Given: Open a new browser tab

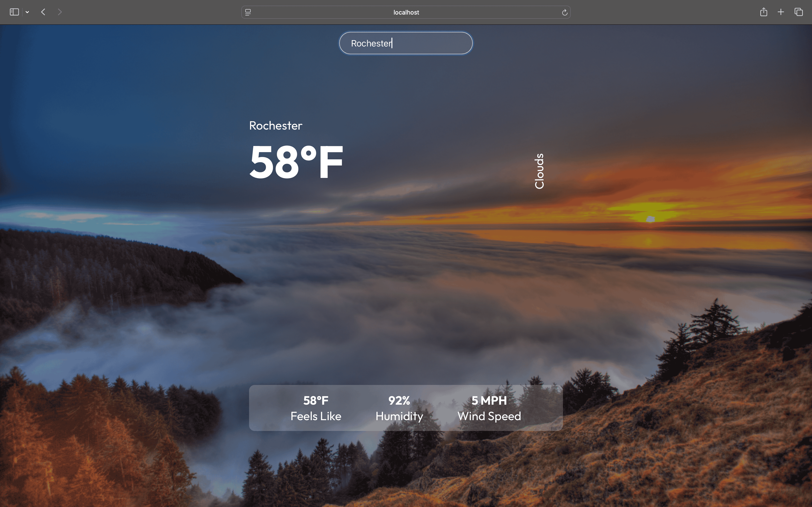Looking at the screenshot, I should tap(781, 12).
